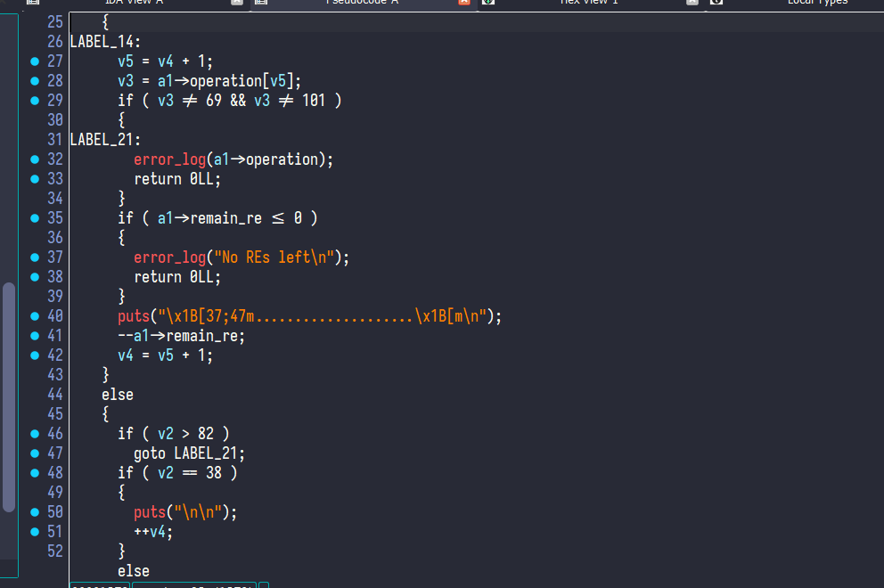The image size is (884, 588).
Task: Select the puts call on line 40
Action: click(x=134, y=316)
